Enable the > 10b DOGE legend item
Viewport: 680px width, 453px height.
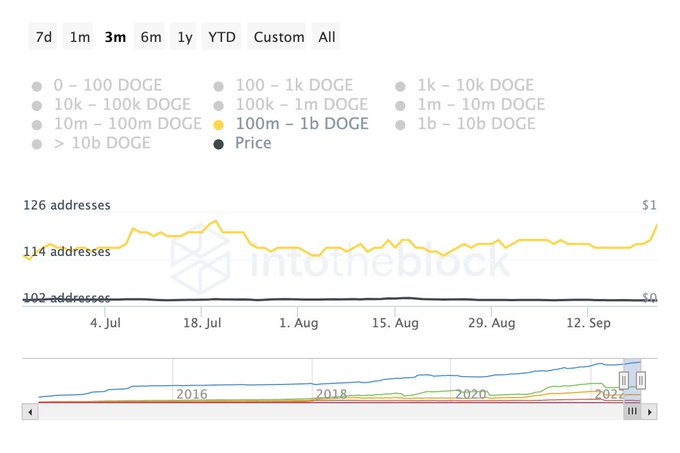pyautogui.click(x=91, y=143)
